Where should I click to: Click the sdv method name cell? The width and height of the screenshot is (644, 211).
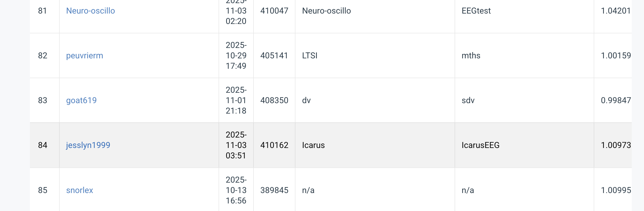pos(468,100)
